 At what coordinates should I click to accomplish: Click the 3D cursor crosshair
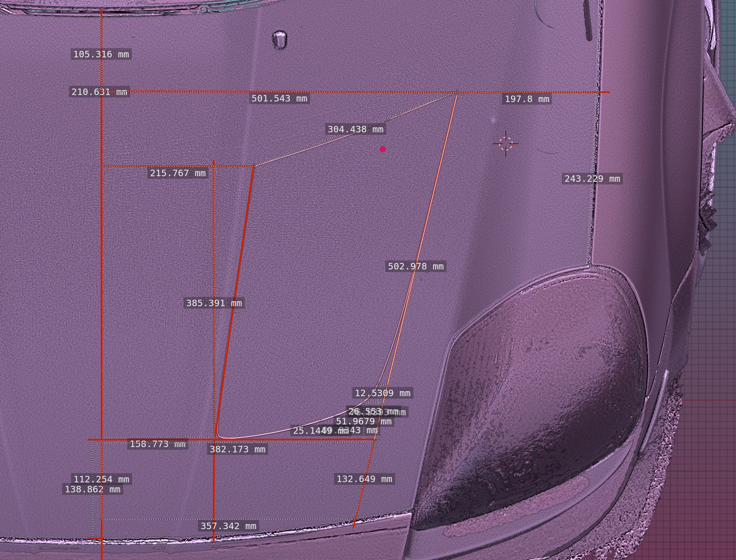(506, 144)
